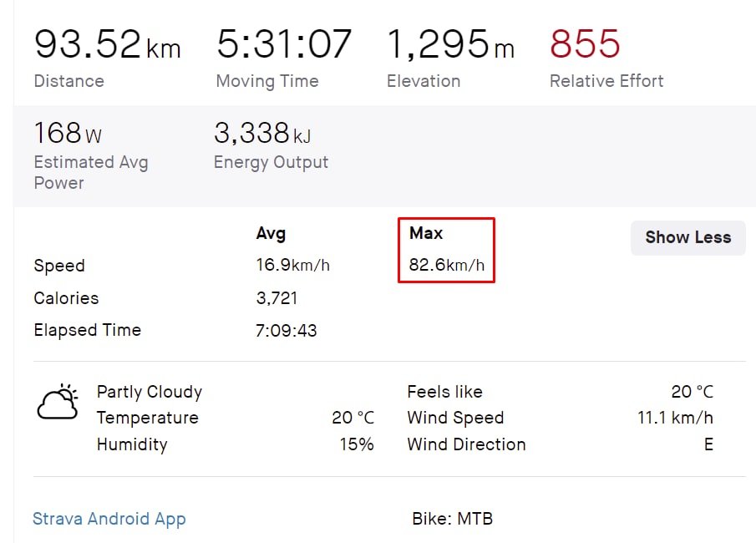756x543 pixels.
Task: Click the 93.52 km distance value
Action: pyautogui.click(x=107, y=44)
